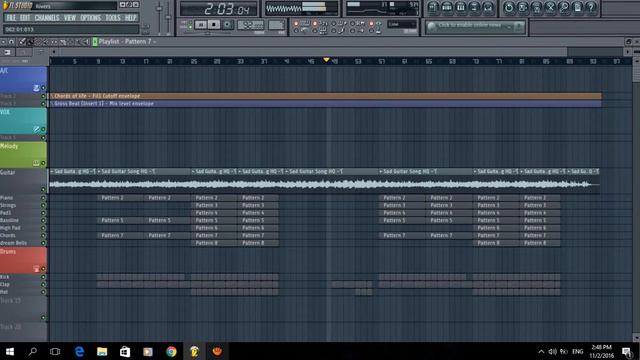Open the TOOLS menu
The height and width of the screenshot is (360, 640).
[113, 18]
